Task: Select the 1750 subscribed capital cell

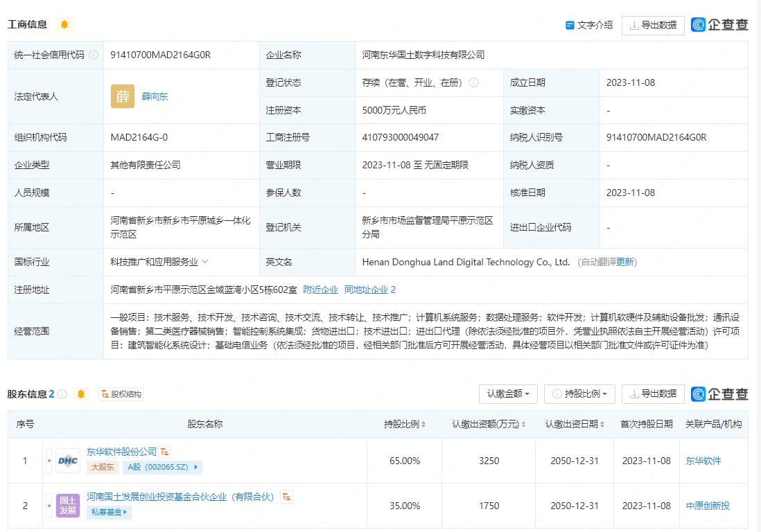Action: pos(489,506)
